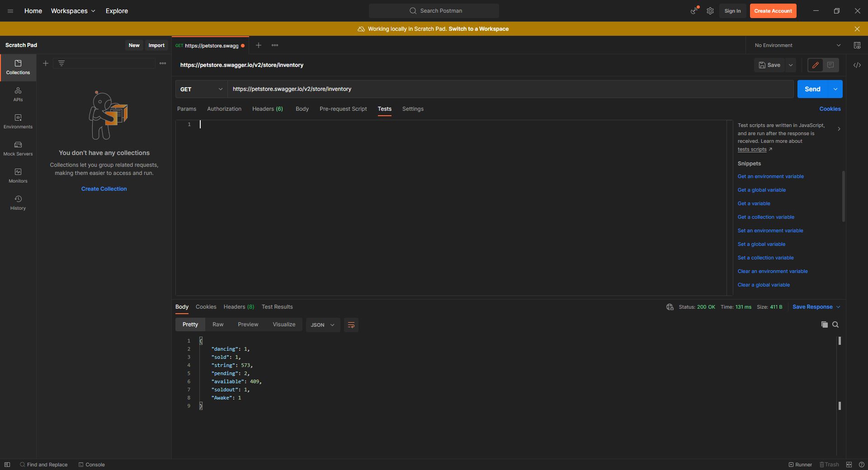Image resolution: width=868 pixels, height=470 pixels.
Task: Select Raw response view
Action: click(x=218, y=324)
